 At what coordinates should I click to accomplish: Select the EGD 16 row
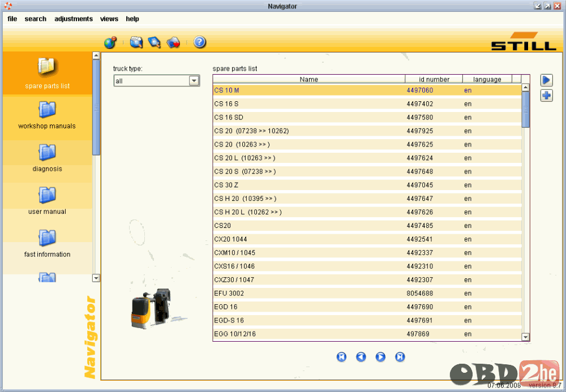pos(367,307)
